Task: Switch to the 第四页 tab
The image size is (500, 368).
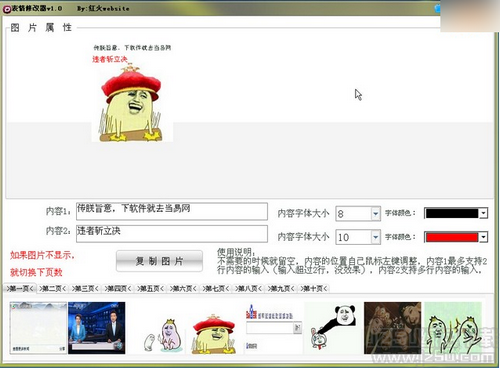Action: pyautogui.click(x=118, y=288)
